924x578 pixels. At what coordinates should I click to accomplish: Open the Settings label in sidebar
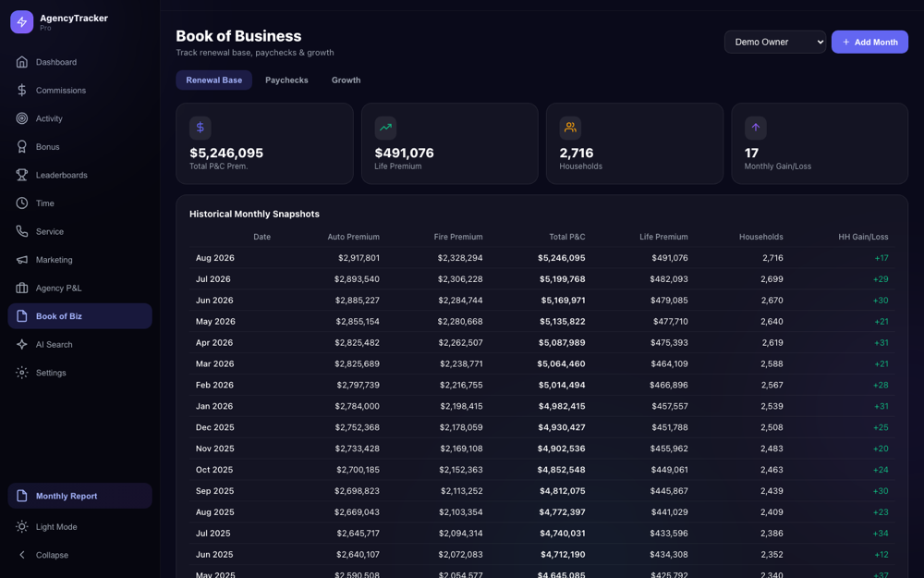51,373
